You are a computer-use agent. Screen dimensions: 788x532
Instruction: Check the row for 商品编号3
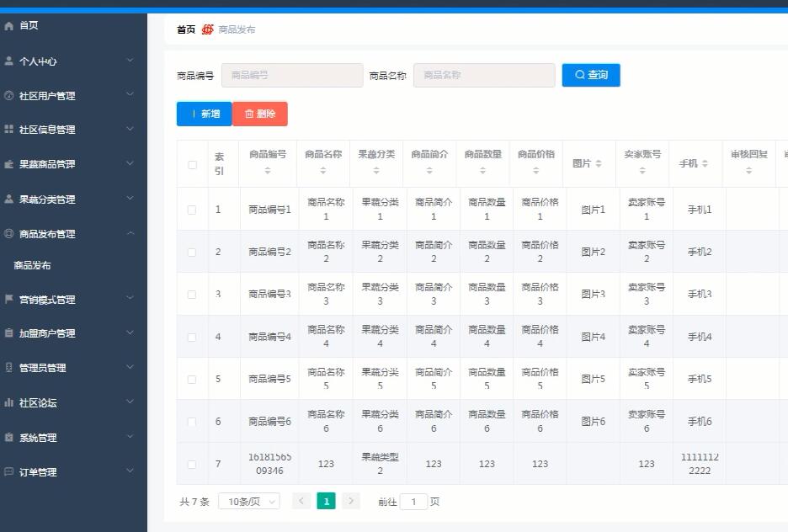192,295
